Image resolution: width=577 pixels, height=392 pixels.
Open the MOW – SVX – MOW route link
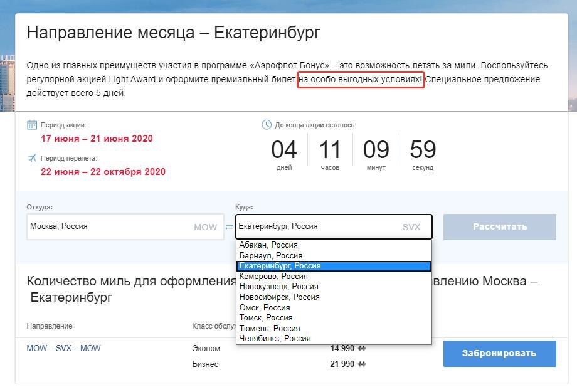(x=64, y=348)
